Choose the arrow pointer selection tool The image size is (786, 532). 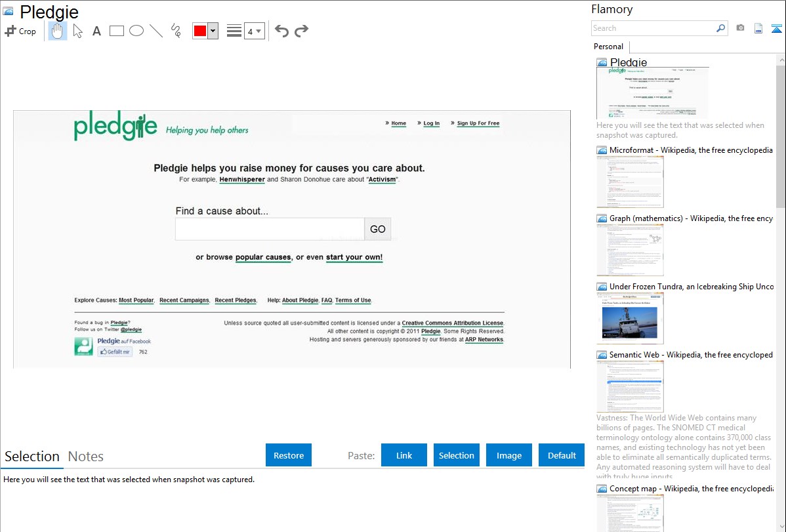click(x=77, y=31)
